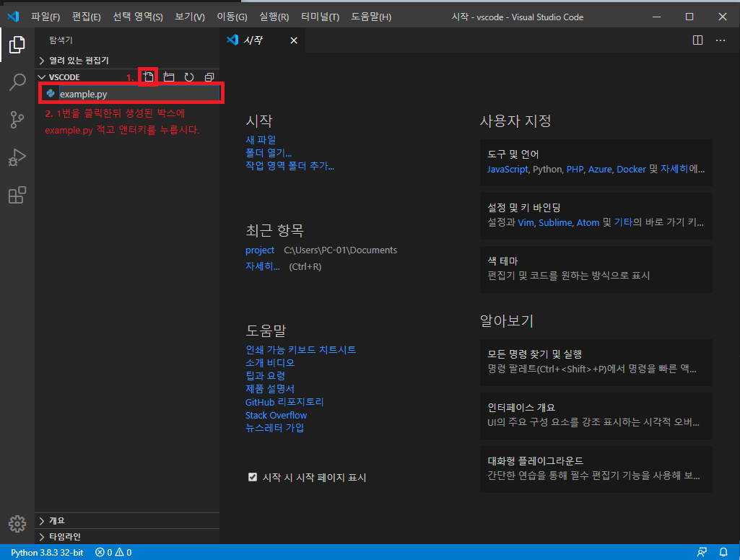The image size is (740, 560).
Task: Open the GitHub 리포지토리 link
Action: (284, 402)
